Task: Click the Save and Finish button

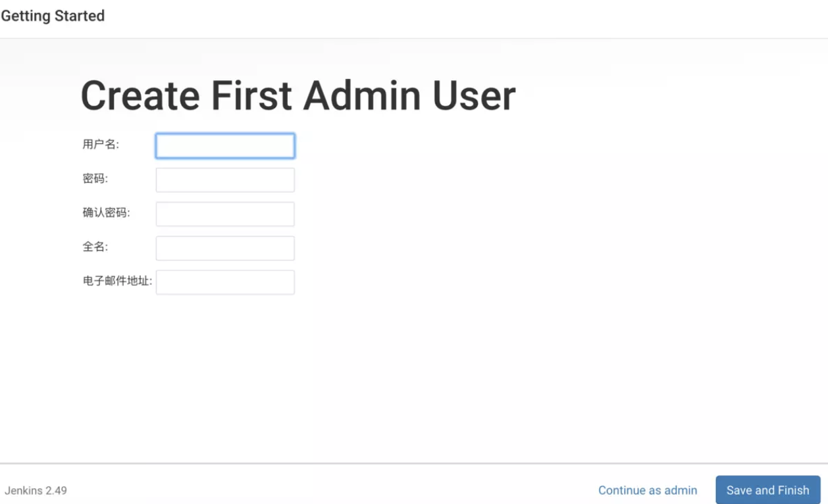Action: (x=767, y=490)
